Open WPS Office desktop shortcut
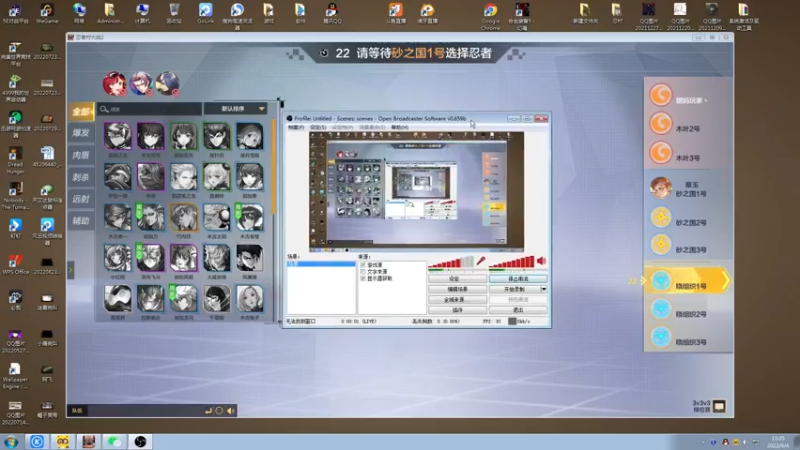Screen dimensions: 800x450 point(15,264)
